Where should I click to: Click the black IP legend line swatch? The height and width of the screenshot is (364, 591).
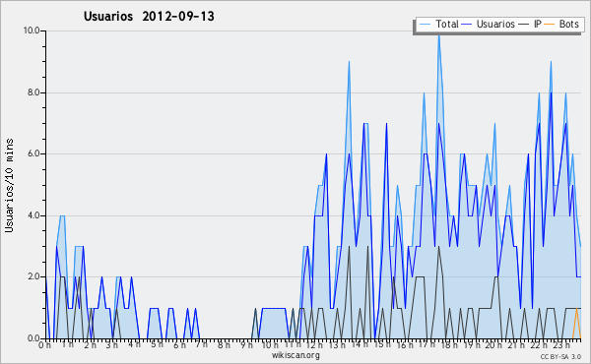[x=524, y=25]
